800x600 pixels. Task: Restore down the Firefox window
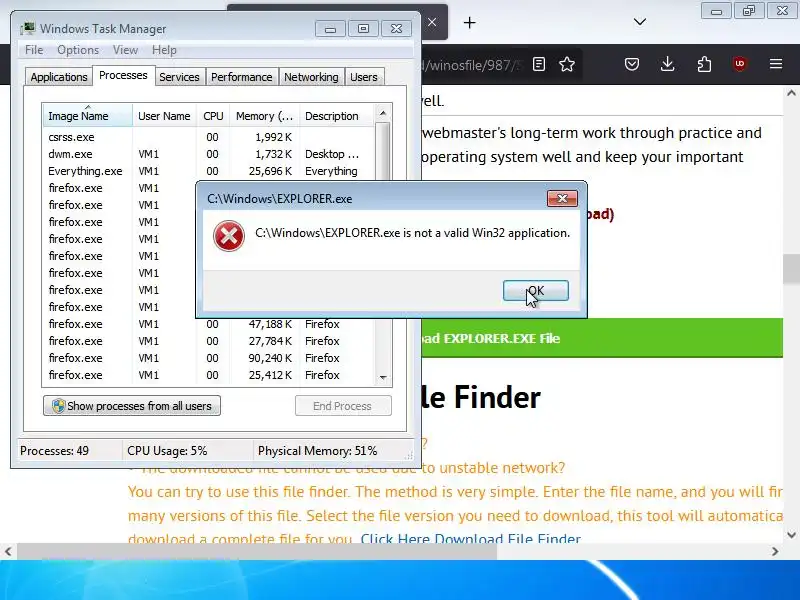tap(749, 11)
